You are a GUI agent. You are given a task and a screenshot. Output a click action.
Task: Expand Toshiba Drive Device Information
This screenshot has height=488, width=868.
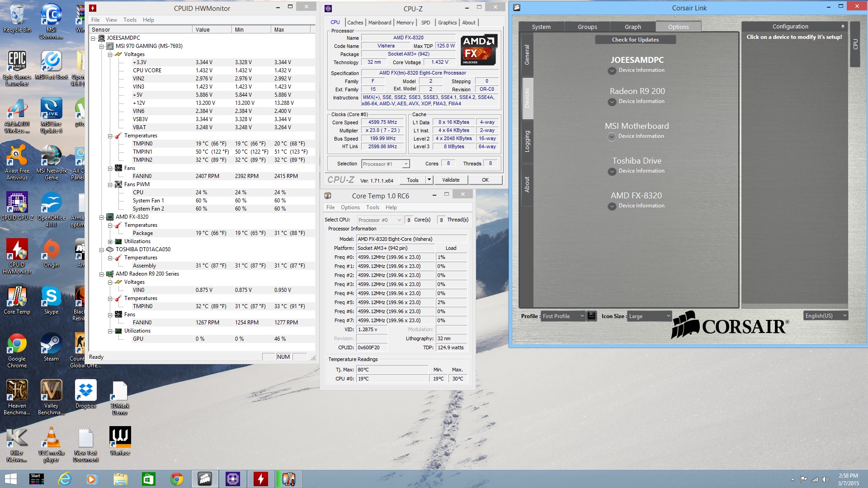612,171
